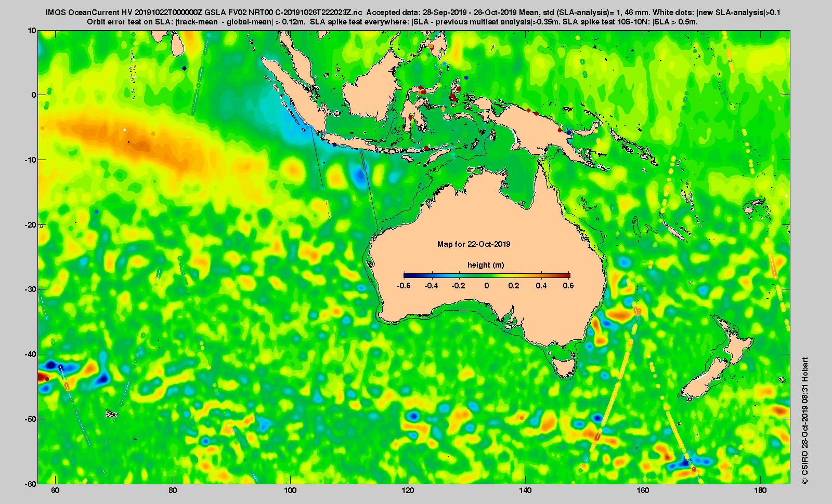Click the 0.2 colorbar tick label
This screenshot has width=832, height=504.
[x=514, y=286]
